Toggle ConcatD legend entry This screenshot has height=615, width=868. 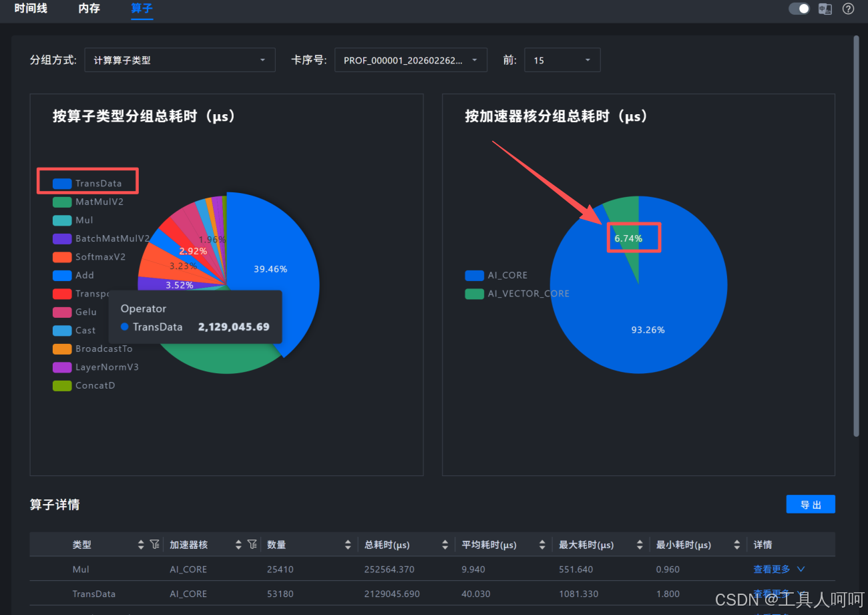pos(84,385)
